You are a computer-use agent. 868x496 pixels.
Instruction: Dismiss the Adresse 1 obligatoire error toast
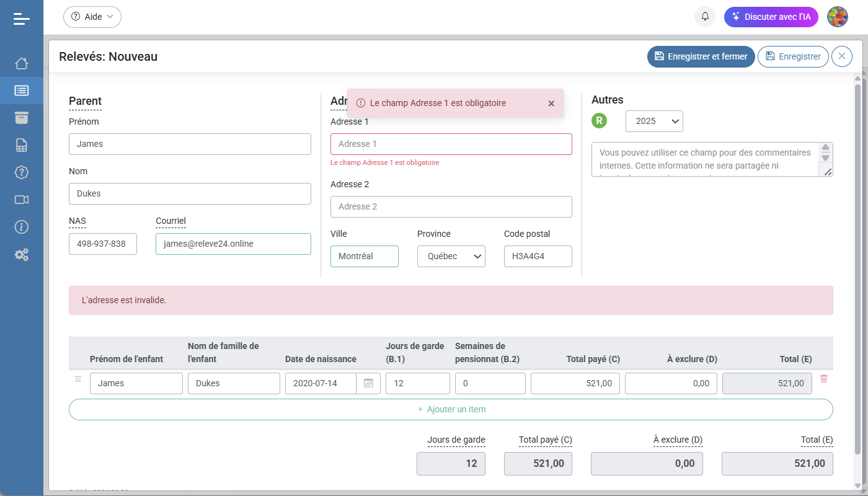pos(551,104)
